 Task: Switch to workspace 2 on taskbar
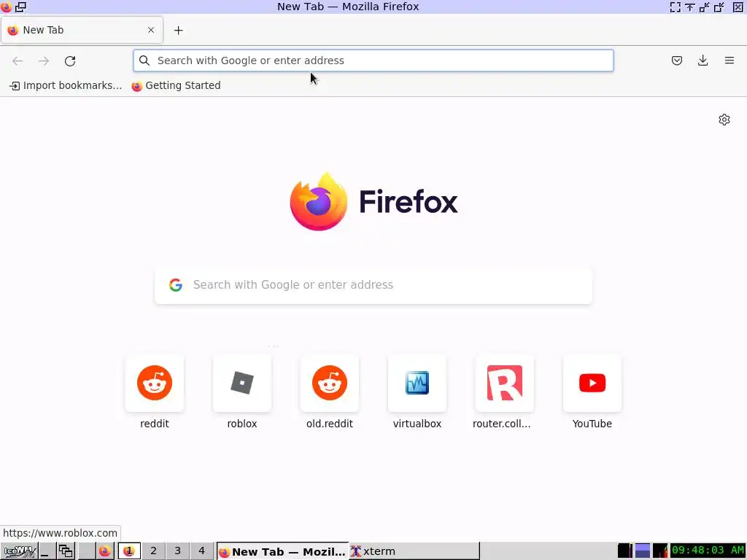(x=153, y=551)
